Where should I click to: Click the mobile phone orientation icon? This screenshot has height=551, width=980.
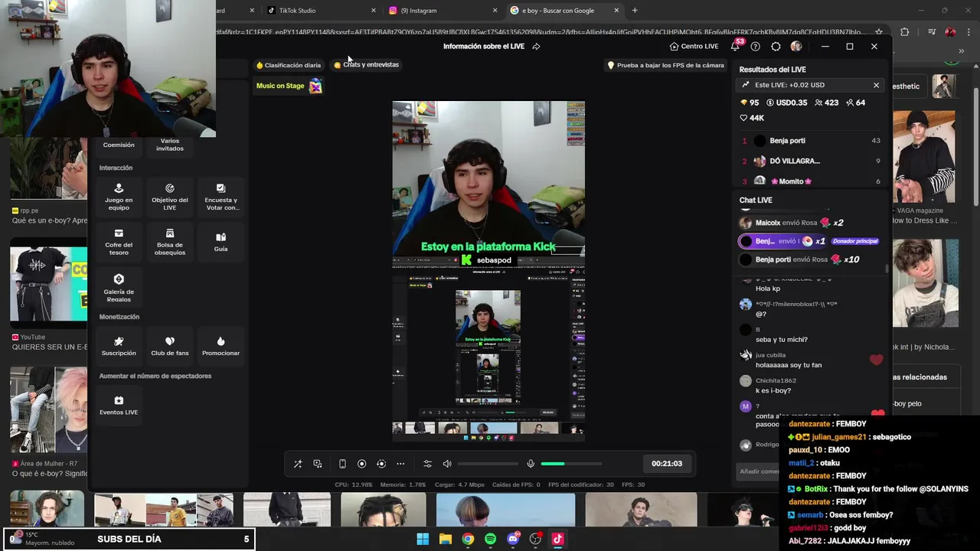(342, 464)
